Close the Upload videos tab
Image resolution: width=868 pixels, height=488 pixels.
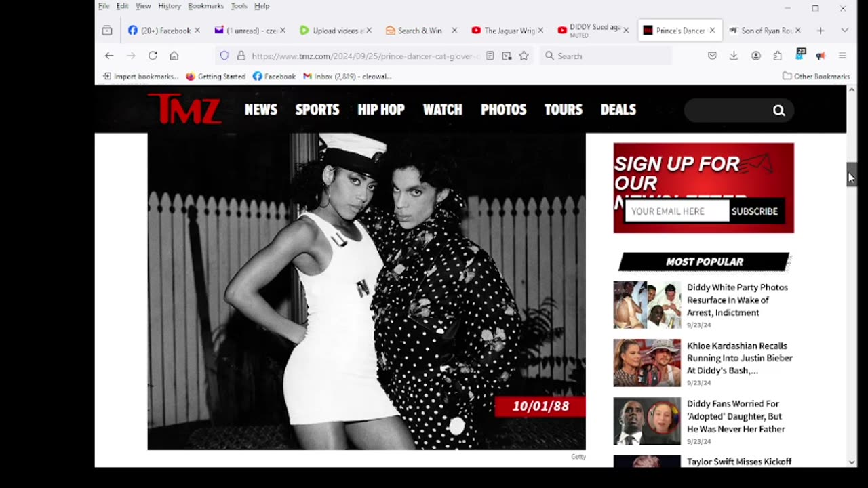[368, 30]
